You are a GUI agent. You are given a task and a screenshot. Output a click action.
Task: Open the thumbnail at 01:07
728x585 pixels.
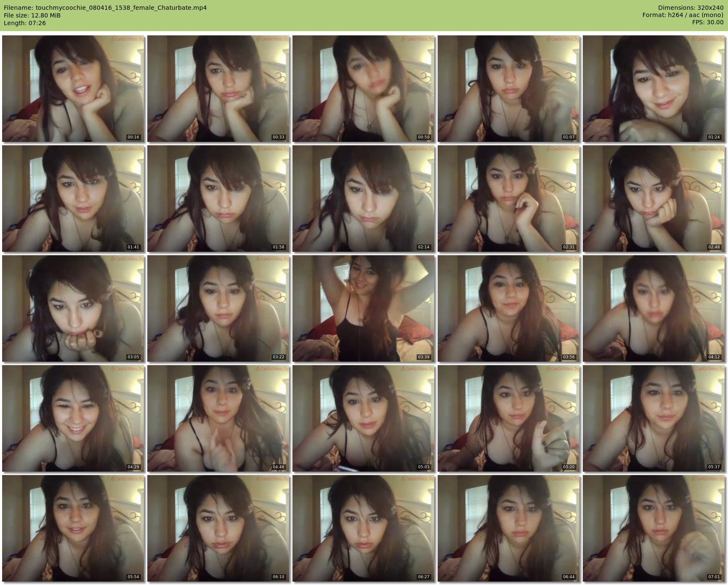pos(509,89)
